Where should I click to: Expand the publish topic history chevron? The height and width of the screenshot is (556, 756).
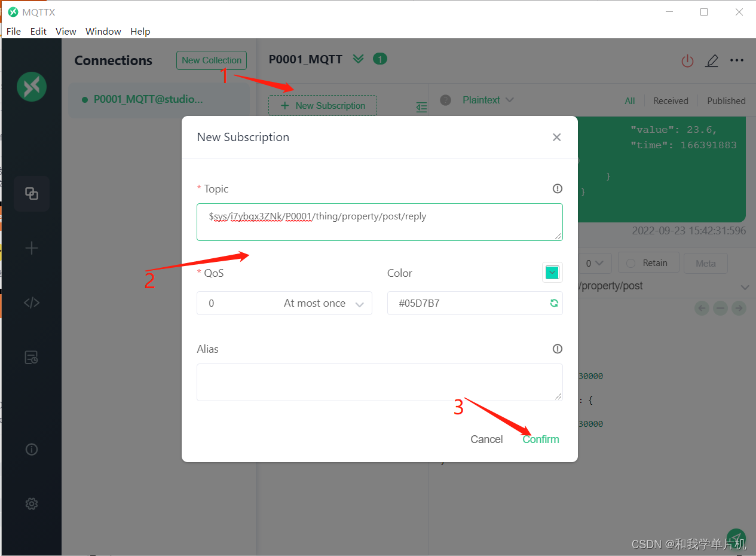745,287
